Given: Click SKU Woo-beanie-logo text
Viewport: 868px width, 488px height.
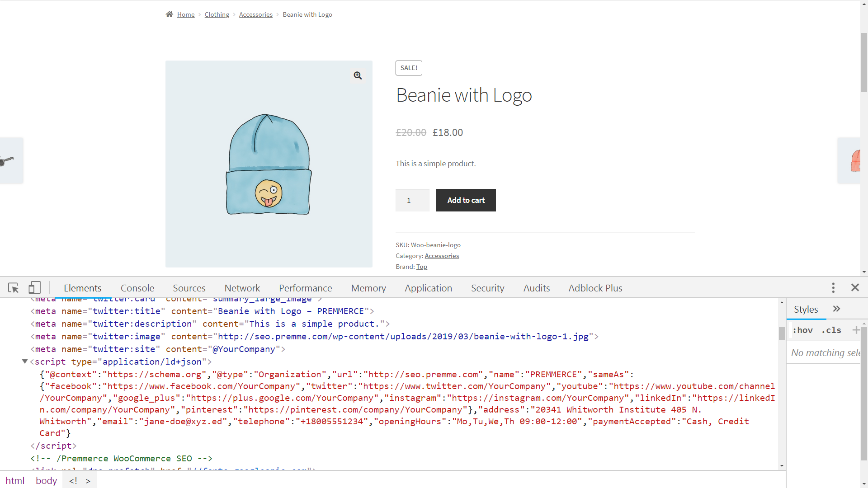Looking at the screenshot, I should coord(428,245).
